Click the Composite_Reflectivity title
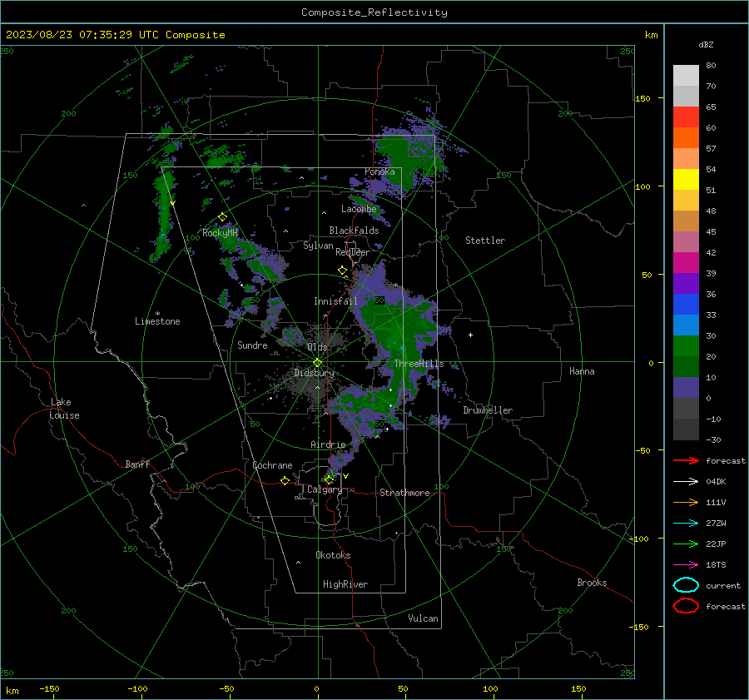Viewport: 749px width, 700px height. click(374, 12)
